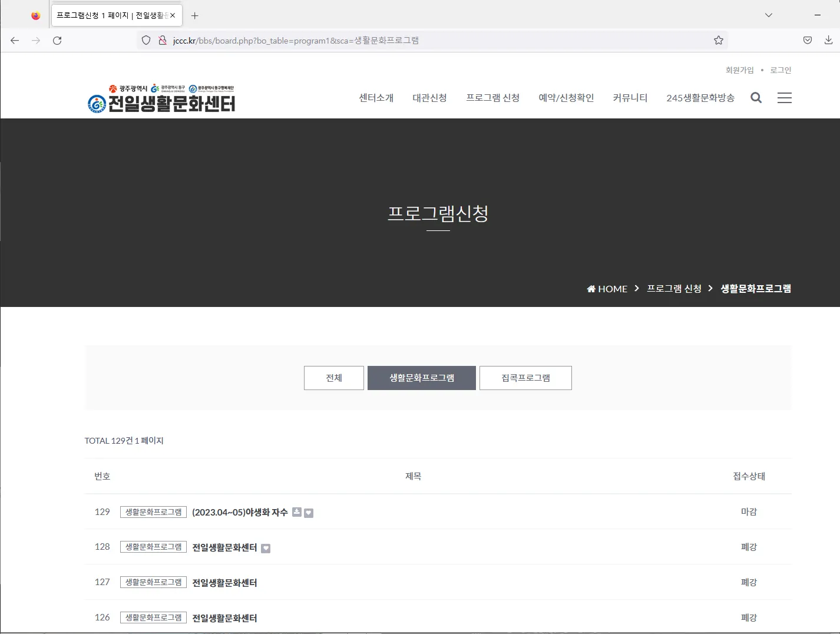This screenshot has height=634, width=840.
Task: Open the 프로그램 신청 menu in top navigation
Action: (493, 98)
